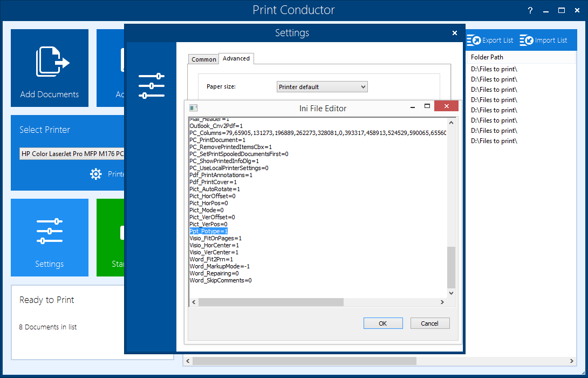Click the Export List icon
The height and width of the screenshot is (378, 588).
tap(474, 40)
